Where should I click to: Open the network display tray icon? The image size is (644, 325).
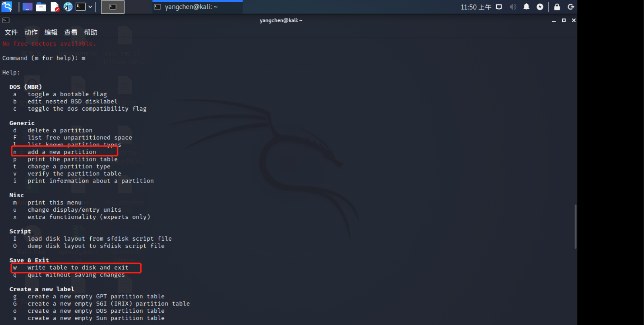point(499,7)
